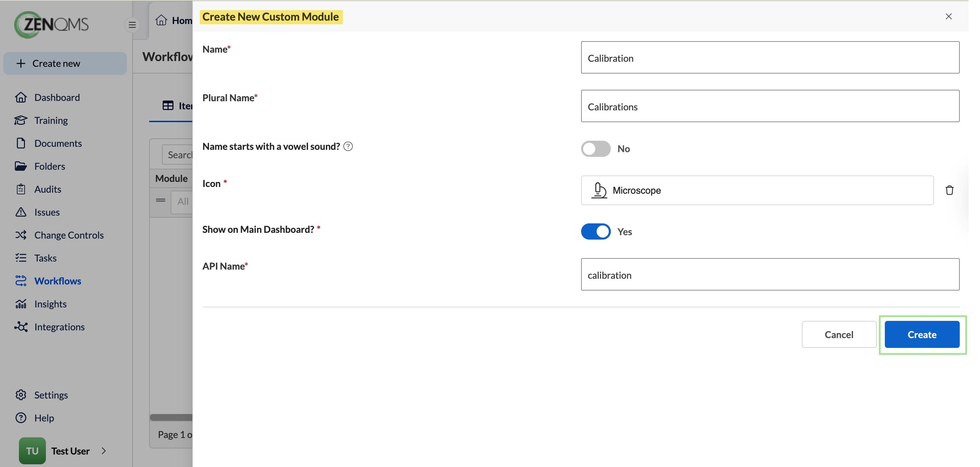Click the Audits clipboard icon
The height and width of the screenshot is (467, 980).
click(x=21, y=189)
